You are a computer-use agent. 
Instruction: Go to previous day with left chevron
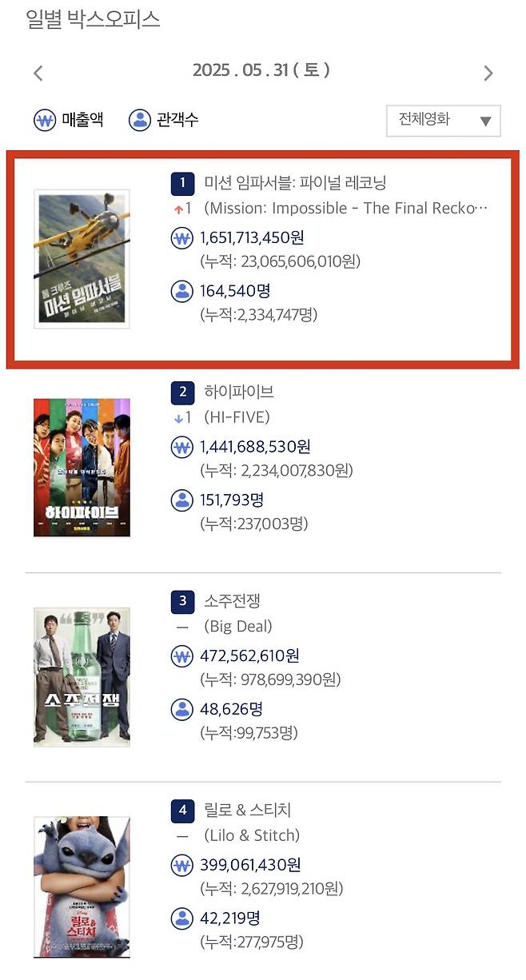click(x=38, y=74)
